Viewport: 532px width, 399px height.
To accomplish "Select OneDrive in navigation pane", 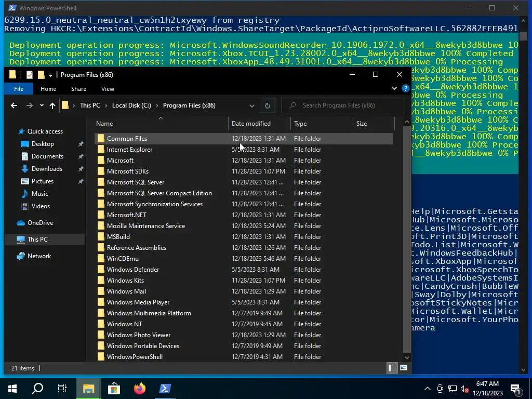I will point(40,223).
